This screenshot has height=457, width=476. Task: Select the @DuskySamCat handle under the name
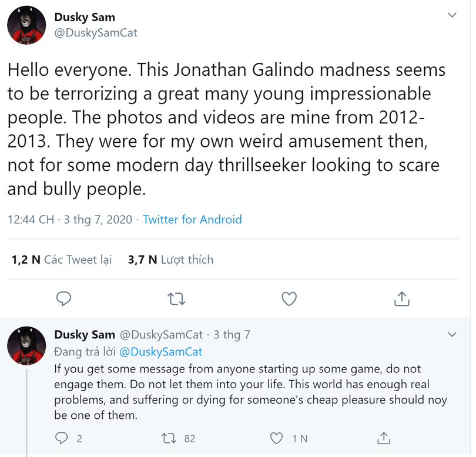click(x=95, y=33)
